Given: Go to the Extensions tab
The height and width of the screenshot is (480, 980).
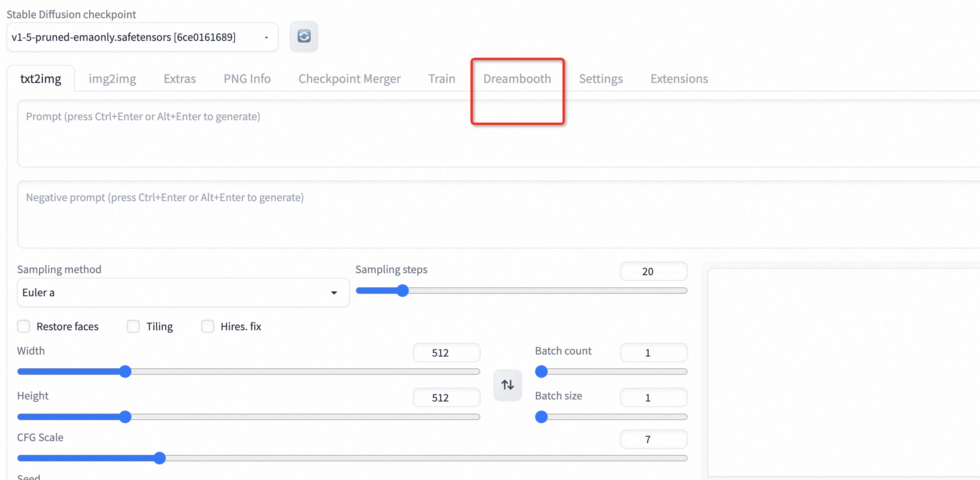Looking at the screenshot, I should point(679,79).
